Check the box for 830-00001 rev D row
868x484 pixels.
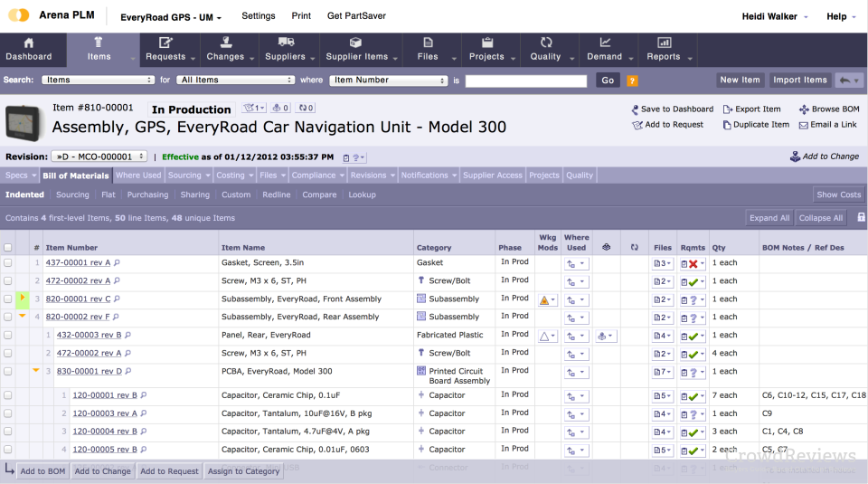8,371
